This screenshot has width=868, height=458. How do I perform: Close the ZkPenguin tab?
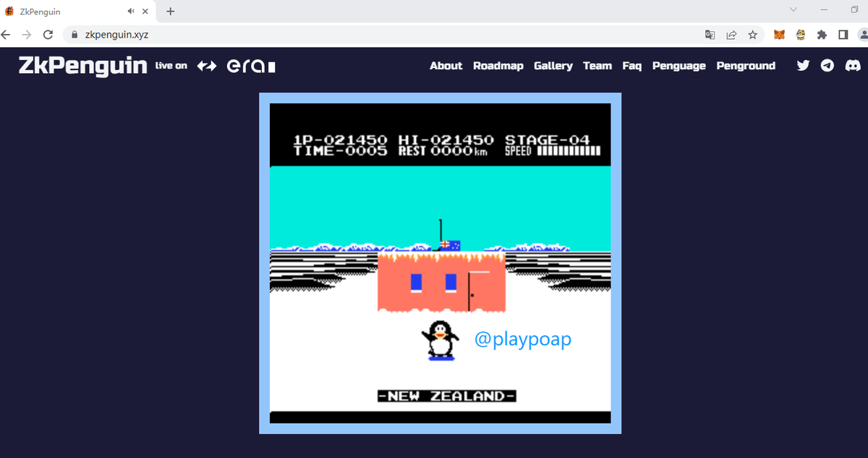click(146, 12)
